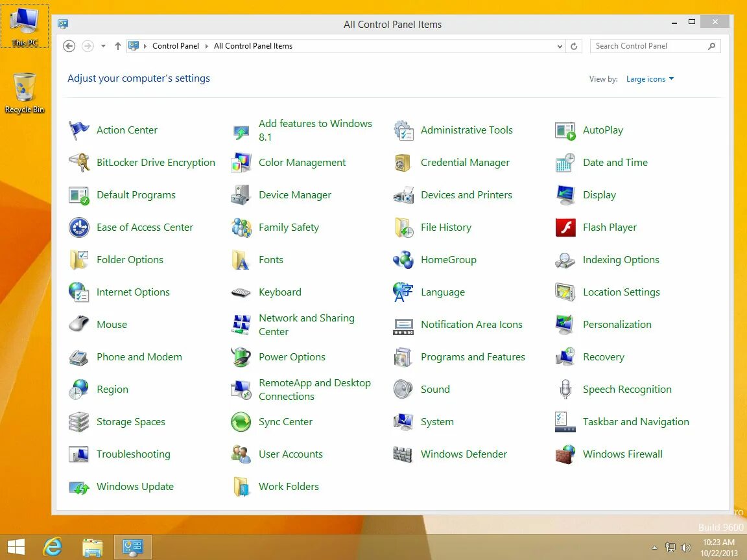
Task: Expand the arrow after Control Panel breadcrumb
Action: [x=206, y=46]
